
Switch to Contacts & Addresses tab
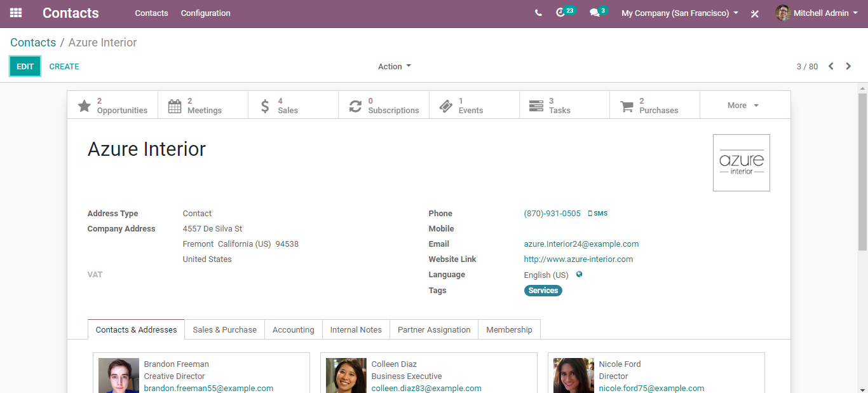click(136, 329)
